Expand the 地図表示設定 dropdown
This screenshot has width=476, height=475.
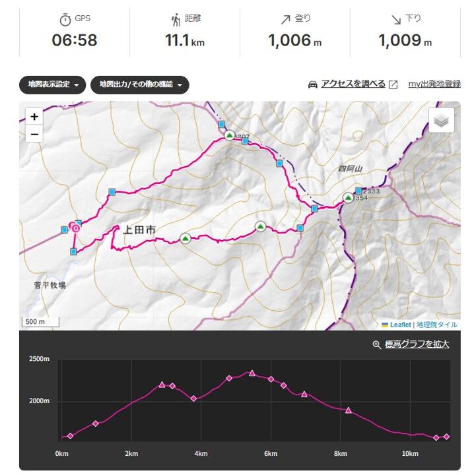click(53, 84)
